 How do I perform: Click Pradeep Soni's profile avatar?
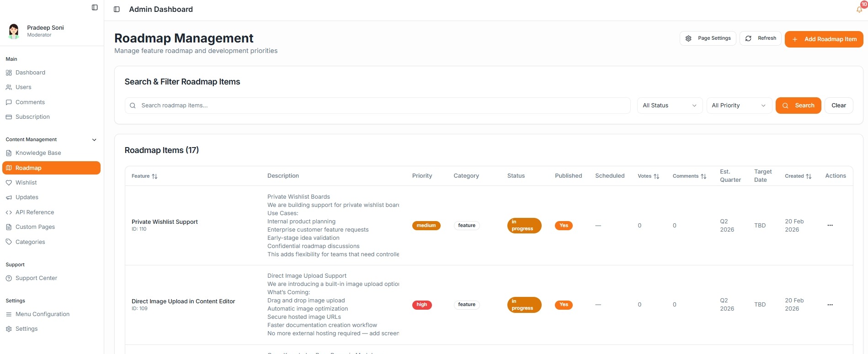tap(14, 31)
